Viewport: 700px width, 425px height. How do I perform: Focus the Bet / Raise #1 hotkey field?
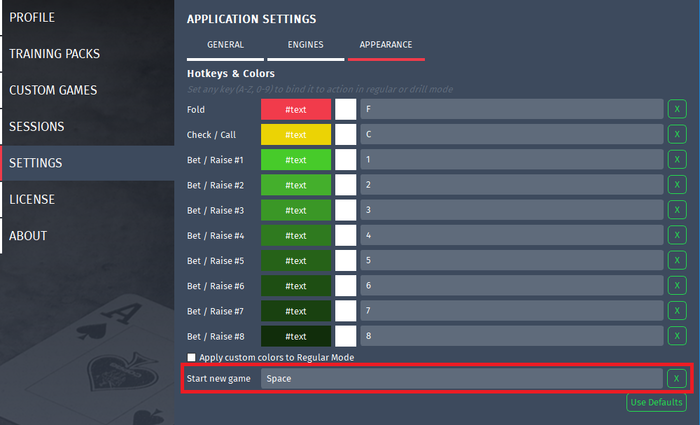pyautogui.click(x=512, y=160)
